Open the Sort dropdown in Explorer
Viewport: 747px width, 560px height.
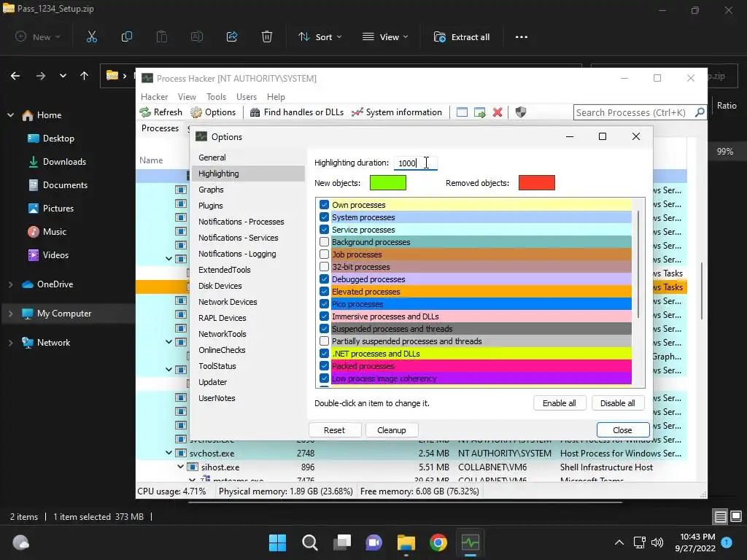[x=320, y=37]
